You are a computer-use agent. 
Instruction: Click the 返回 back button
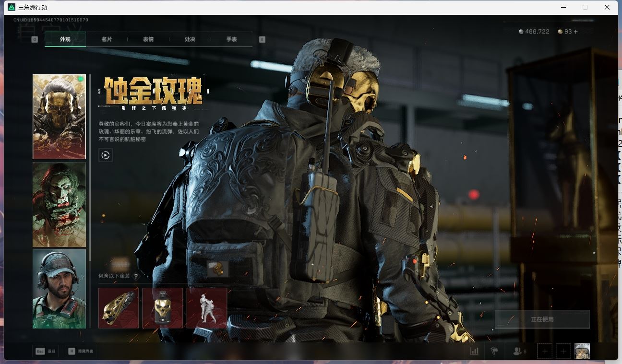tap(46, 351)
